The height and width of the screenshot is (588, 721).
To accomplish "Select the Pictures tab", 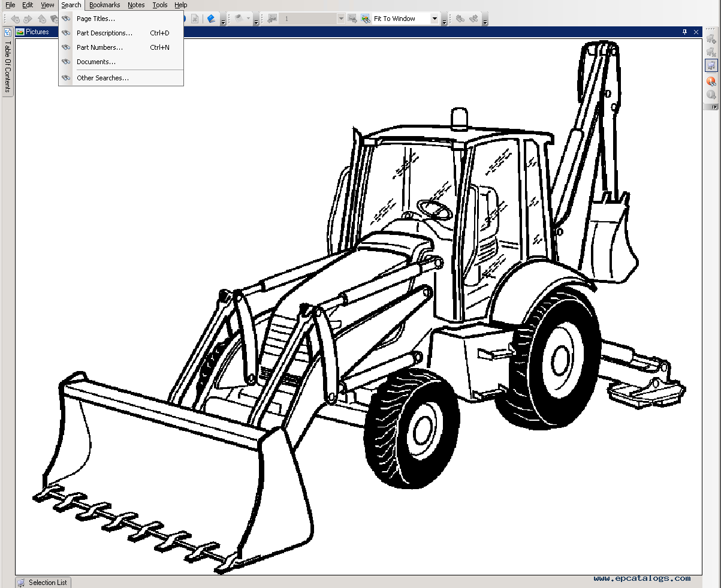I will pos(32,32).
